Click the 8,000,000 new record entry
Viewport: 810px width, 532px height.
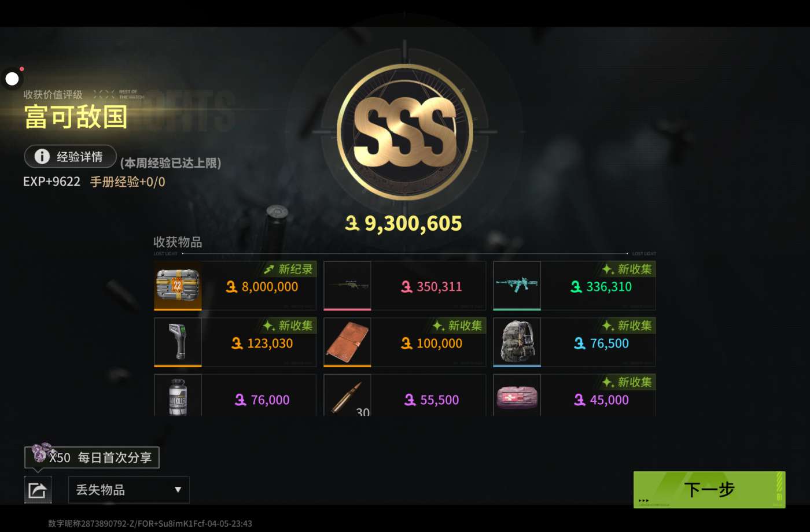pyautogui.click(x=235, y=285)
